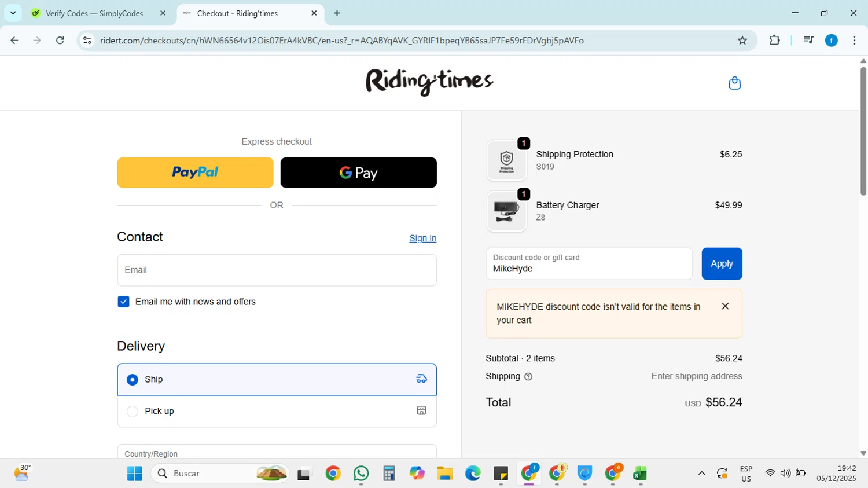Screen dimensions: 868x488
Task: Open the Chrome profile avatar
Action: 832,41
